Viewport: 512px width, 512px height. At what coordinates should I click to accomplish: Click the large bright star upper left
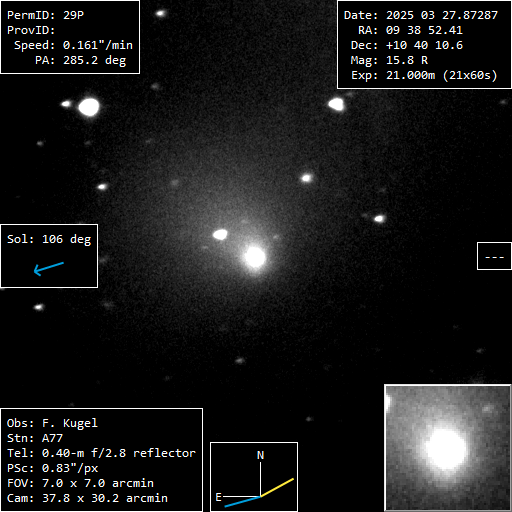tap(89, 107)
